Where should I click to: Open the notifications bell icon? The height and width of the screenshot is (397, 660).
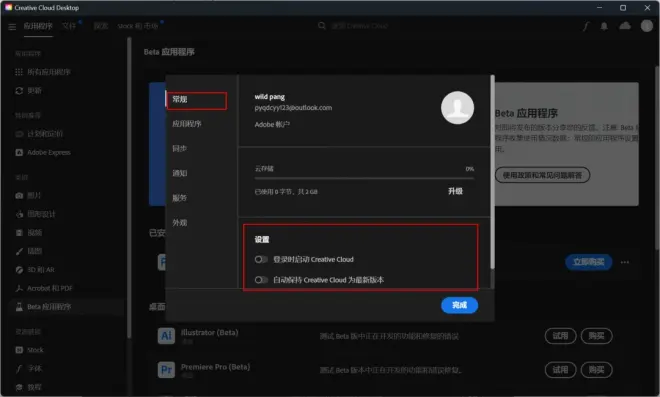click(x=604, y=26)
